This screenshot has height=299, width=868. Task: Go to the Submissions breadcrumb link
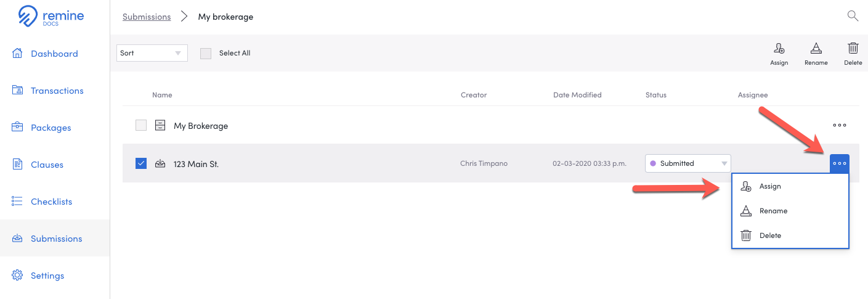coord(147,17)
